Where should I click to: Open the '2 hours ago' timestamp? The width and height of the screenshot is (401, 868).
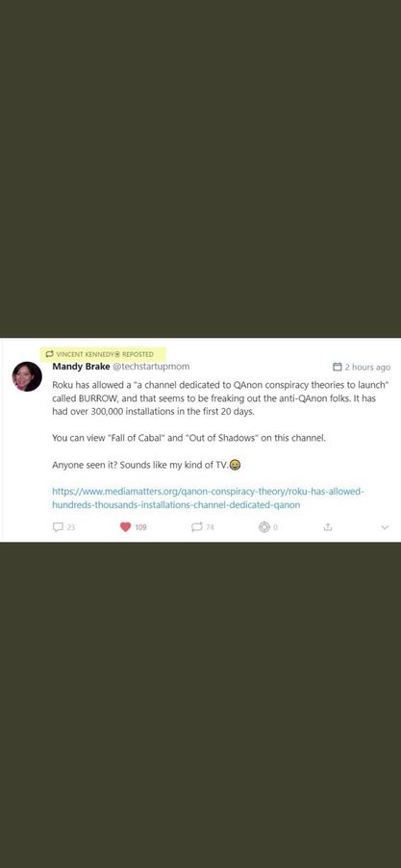pyautogui.click(x=367, y=367)
